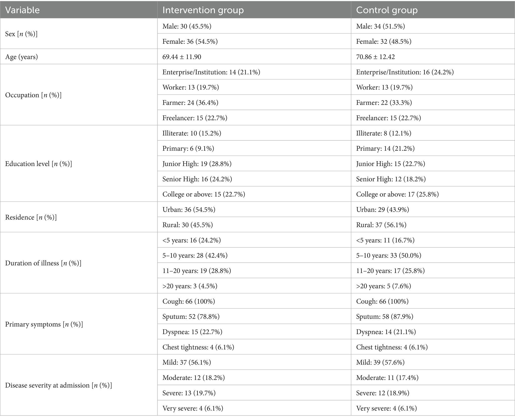Select the Age (years) row label
Image resolution: width=515 pixels, height=420 pixels.
pyautogui.click(x=21, y=57)
